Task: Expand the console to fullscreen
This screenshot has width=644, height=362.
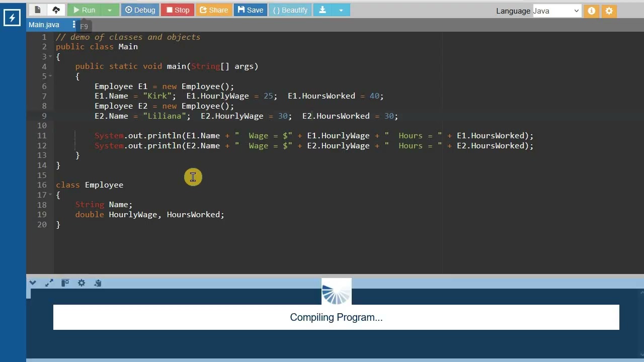Action: coord(49,283)
